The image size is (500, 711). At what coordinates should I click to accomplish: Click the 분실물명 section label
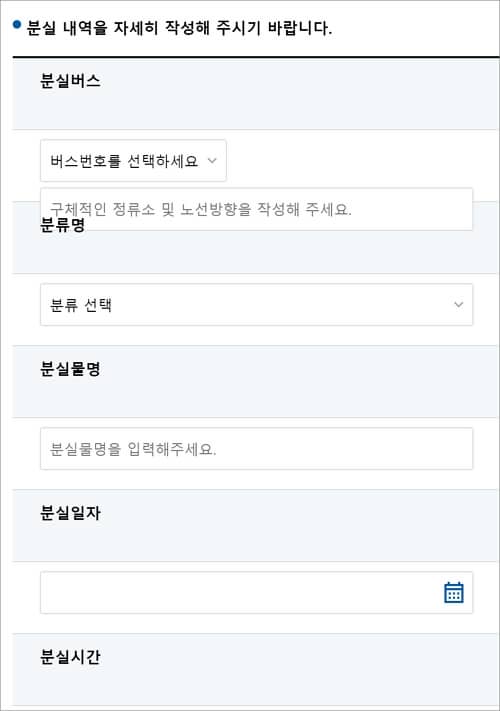click(x=70, y=369)
